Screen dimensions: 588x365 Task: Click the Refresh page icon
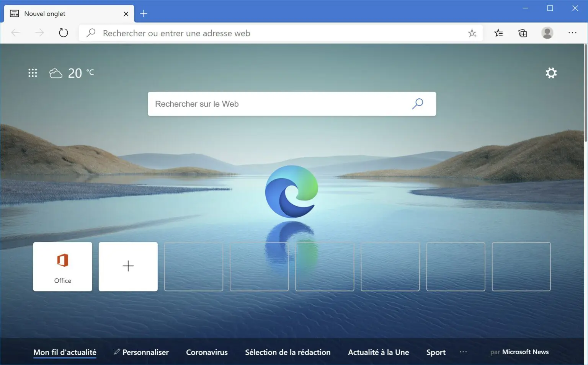(x=64, y=33)
